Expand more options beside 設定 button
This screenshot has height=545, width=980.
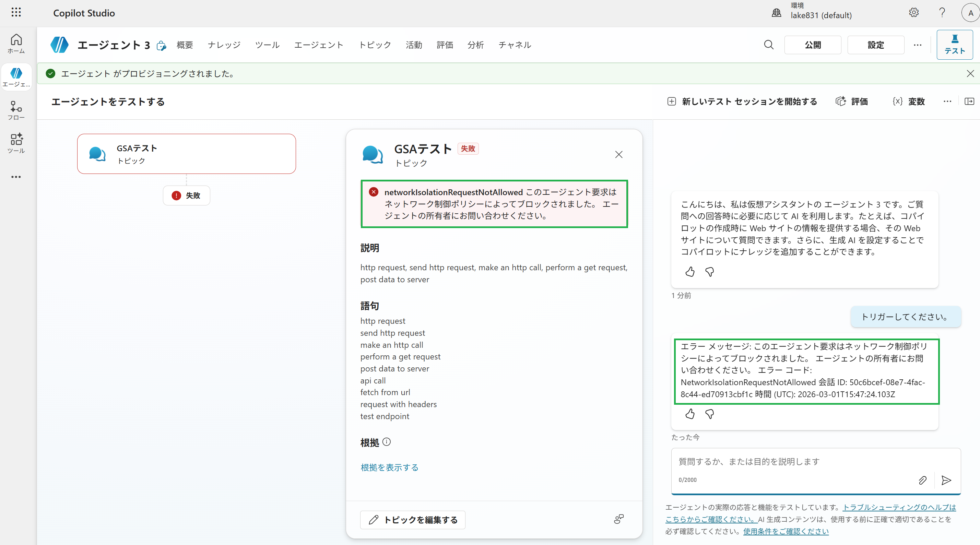918,45
